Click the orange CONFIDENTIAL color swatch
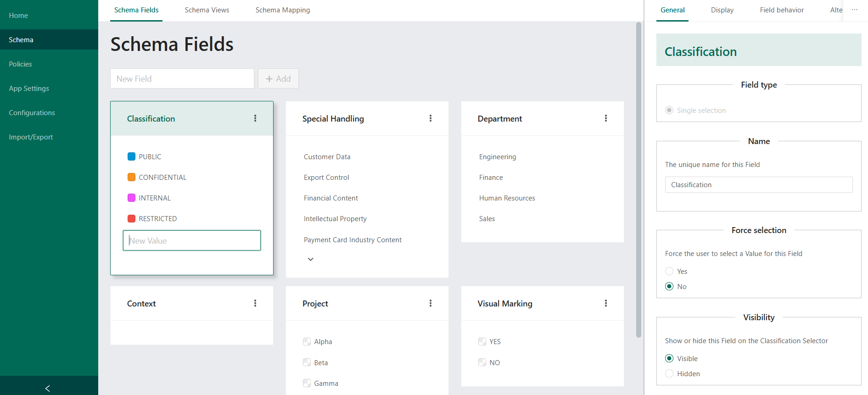Screen dimensions: 868x395 coord(131,178)
